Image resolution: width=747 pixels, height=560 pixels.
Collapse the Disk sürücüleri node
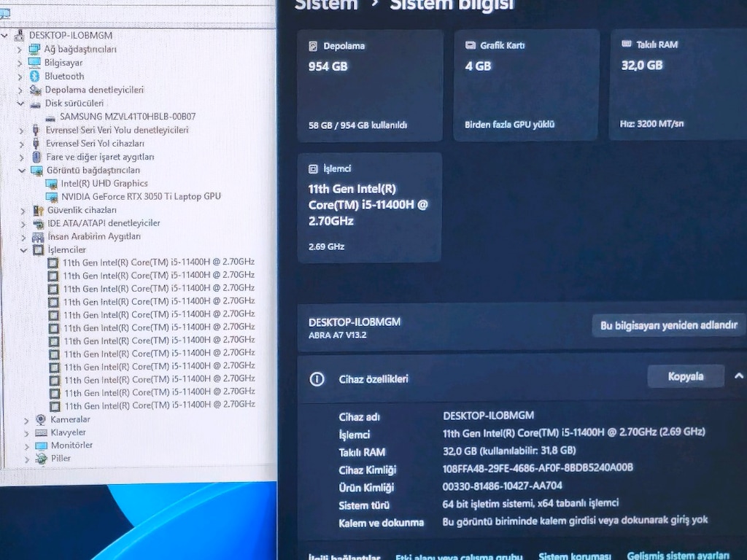20,104
